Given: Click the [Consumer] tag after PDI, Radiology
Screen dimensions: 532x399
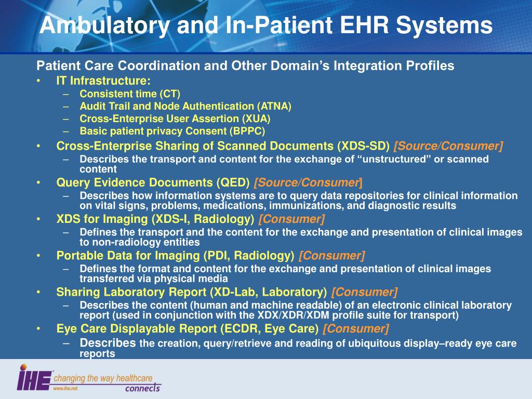Looking at the screenshot, I should pyautogui.click(x=332, y=256).
